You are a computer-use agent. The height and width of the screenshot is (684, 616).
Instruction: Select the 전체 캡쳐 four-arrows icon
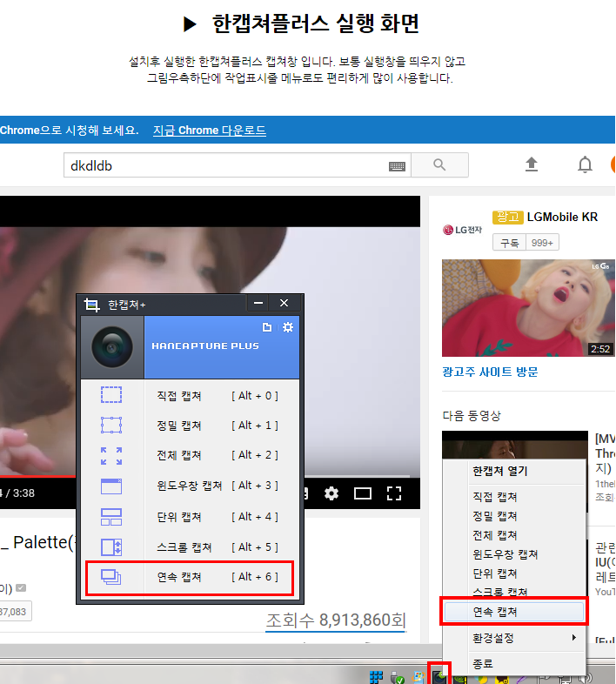tap(111, 455)
